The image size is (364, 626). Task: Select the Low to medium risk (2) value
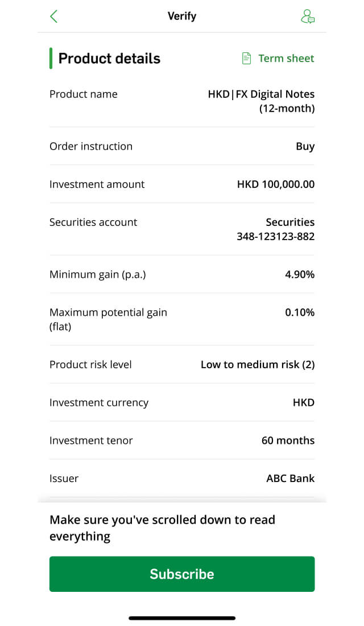pyautogui.click(x=258, y=364)
